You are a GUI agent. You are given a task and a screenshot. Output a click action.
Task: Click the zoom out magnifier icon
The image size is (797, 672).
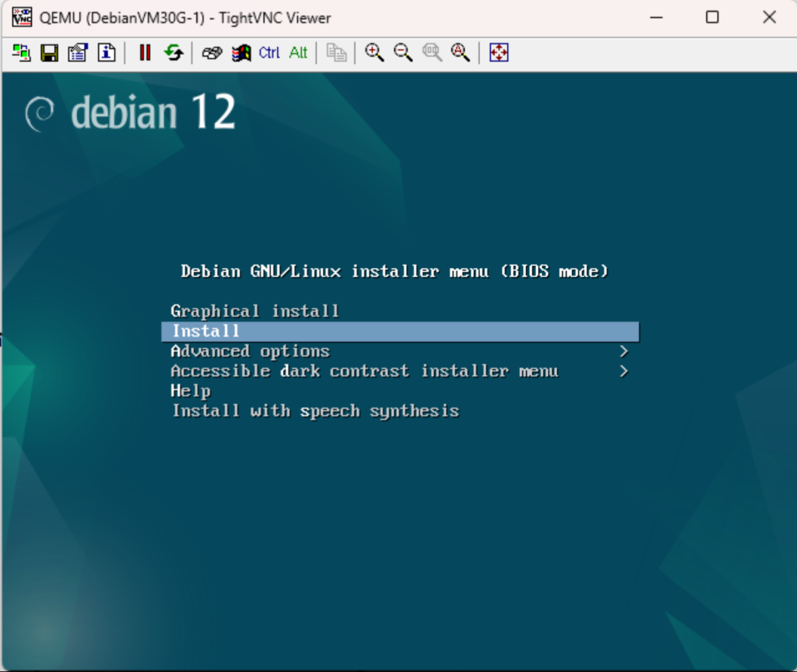point(402,52)
